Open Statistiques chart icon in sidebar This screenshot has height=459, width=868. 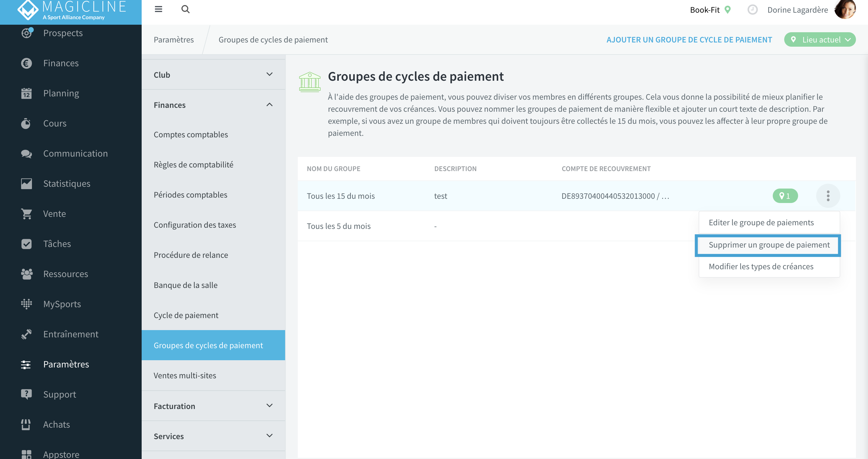tap(26, 183)
